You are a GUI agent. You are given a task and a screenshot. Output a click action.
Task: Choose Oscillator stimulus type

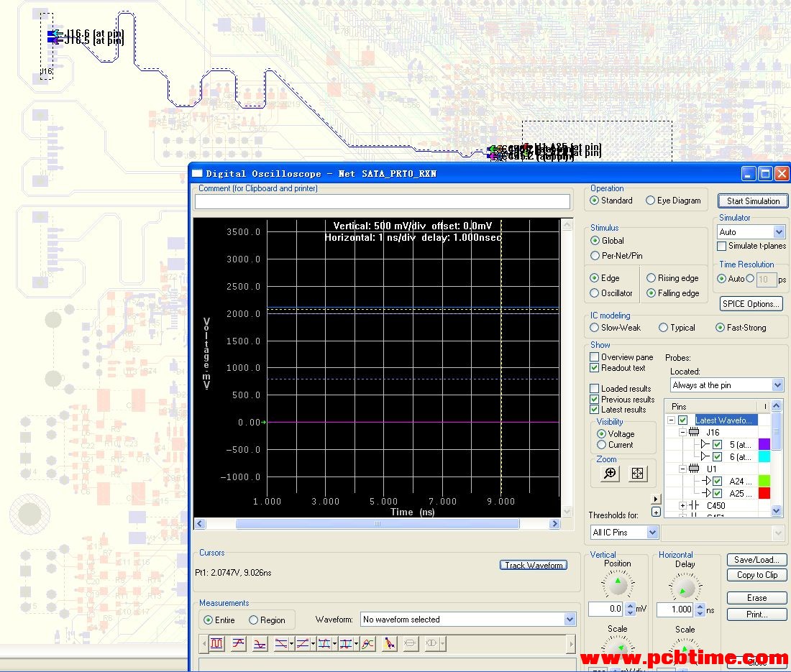click(x=611, y=293)
